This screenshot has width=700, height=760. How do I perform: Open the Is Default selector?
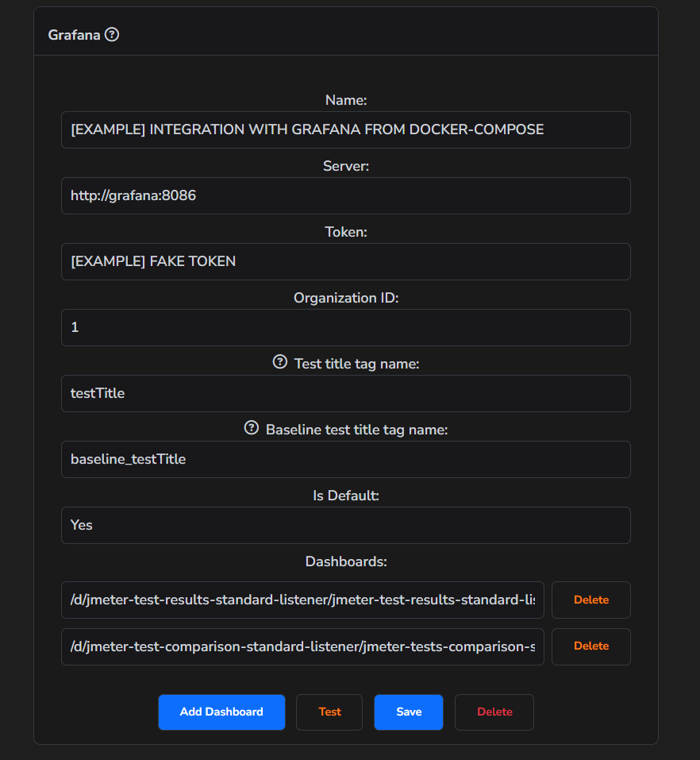pos(345,525)
